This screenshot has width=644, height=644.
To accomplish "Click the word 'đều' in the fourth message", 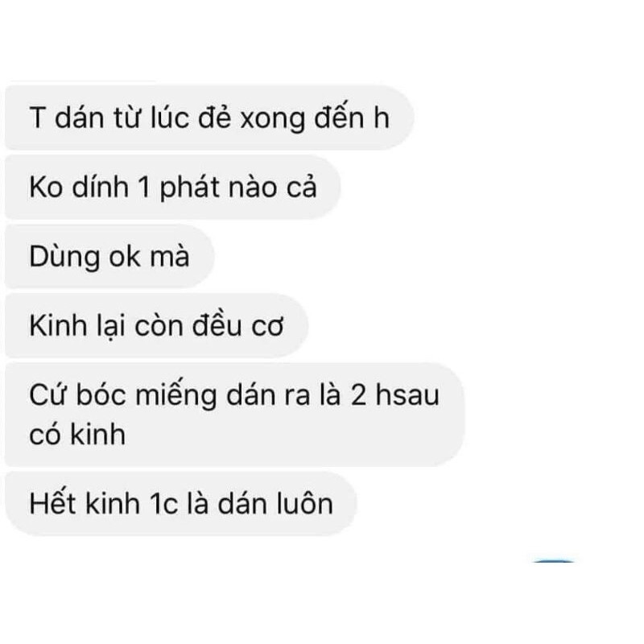I will click(x=217, y=325).
